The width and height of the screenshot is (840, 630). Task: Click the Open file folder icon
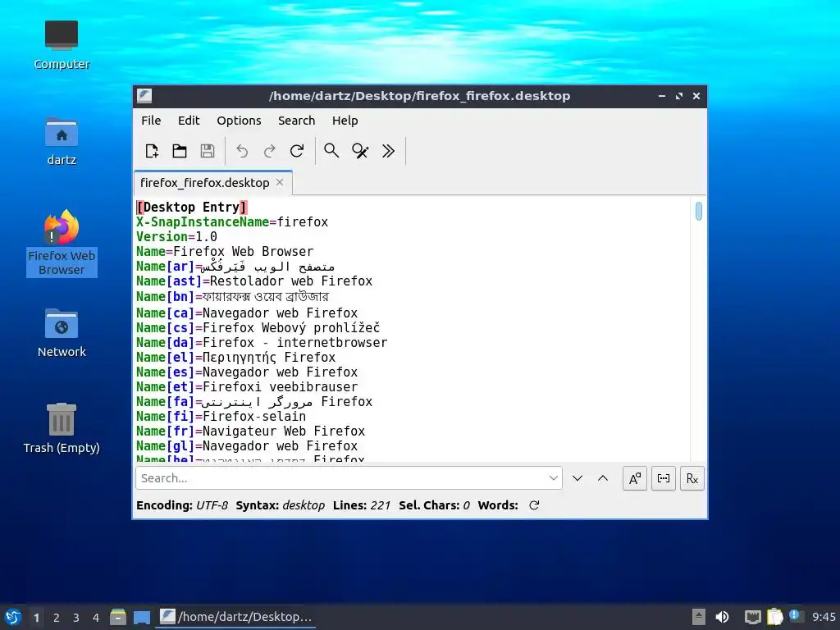point(180,151)
